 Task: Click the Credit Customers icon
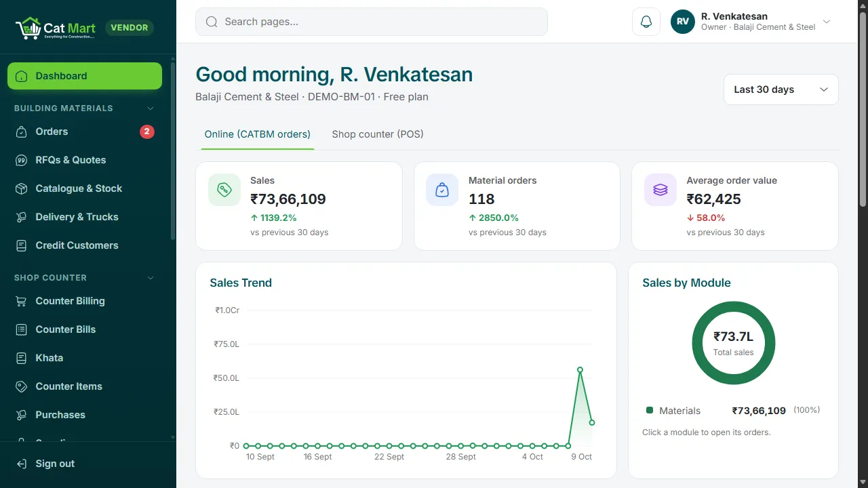22,245
